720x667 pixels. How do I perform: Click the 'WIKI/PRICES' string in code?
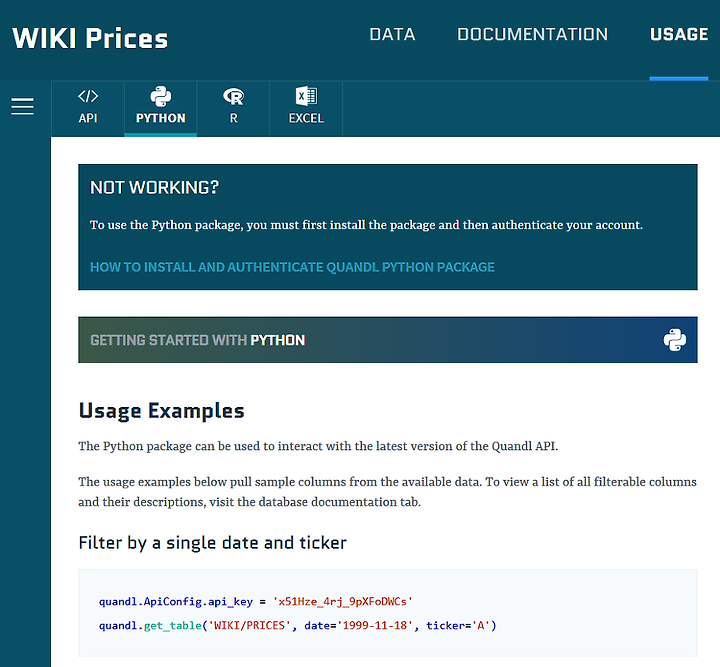250,625
